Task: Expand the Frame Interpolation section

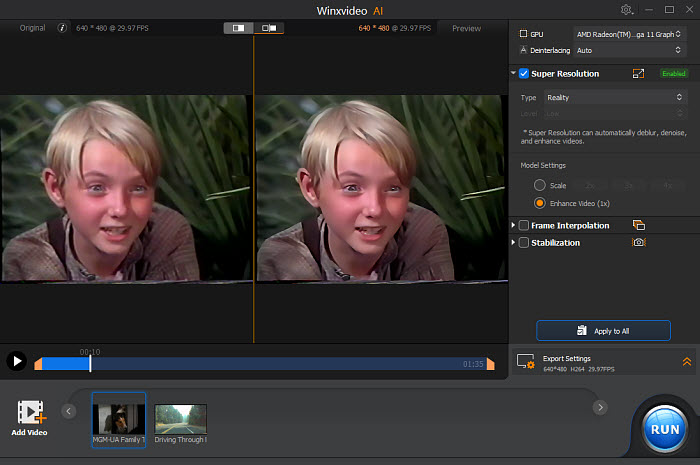Action: [x=513, y=225]
